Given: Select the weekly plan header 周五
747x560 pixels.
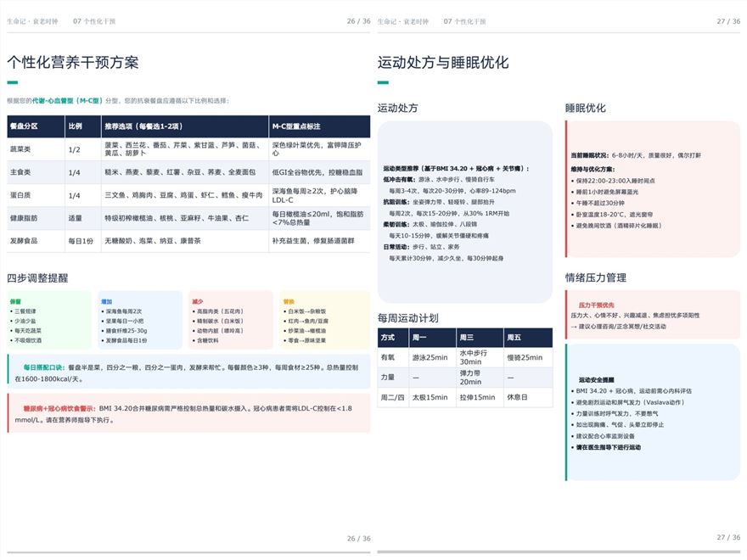Looking at the screenshot, I should (514, 337).
